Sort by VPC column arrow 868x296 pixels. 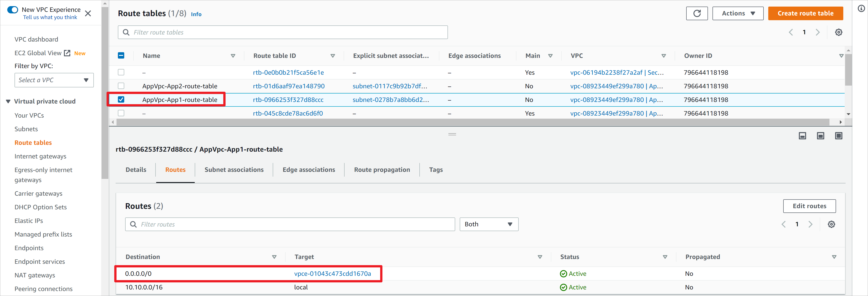[x=664, y=56]
